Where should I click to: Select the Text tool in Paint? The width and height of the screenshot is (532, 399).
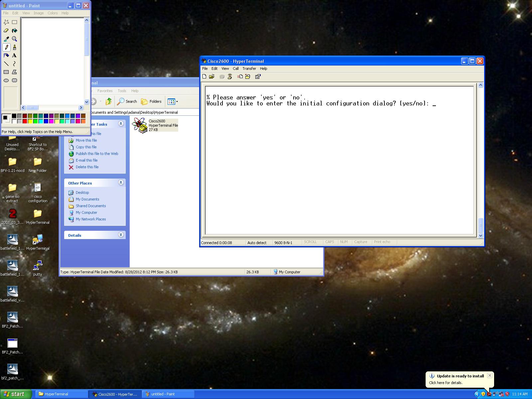click(15, 56)
